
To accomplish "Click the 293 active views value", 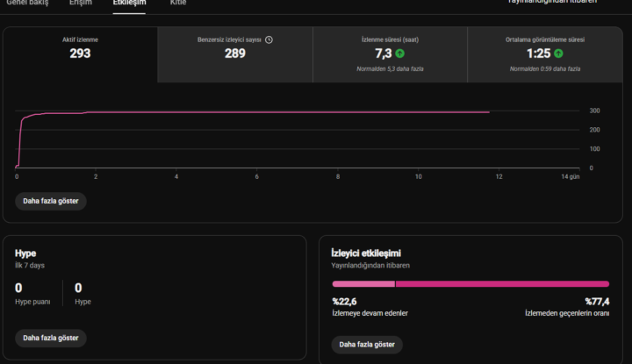I will (80, 54).
